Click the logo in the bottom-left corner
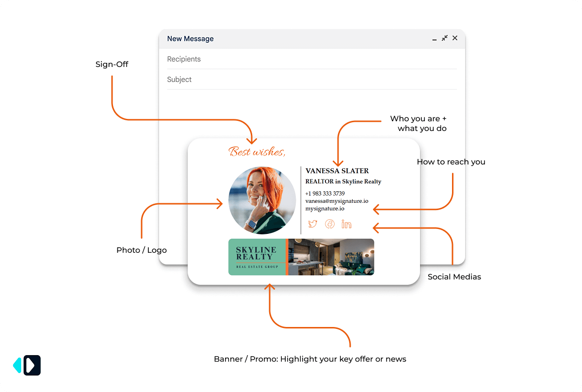The image size is (582, 392). coord(27,365)
